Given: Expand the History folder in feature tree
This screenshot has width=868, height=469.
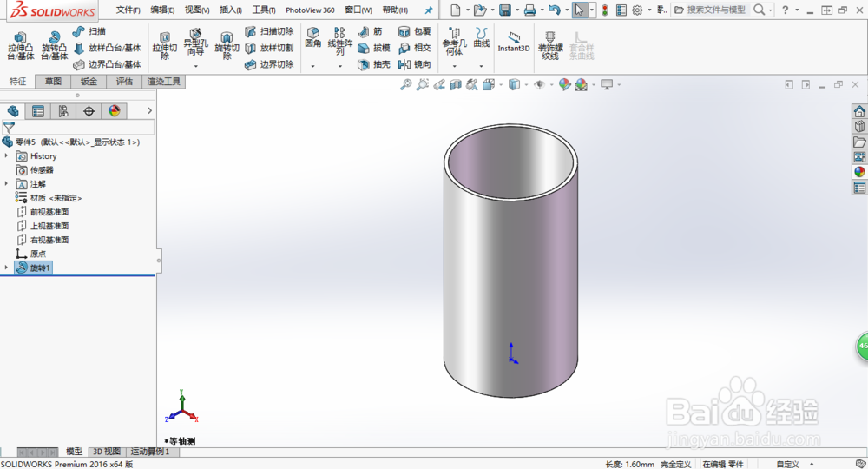Looking at the screenshot, I should pyautogui.click(x=7, y=156).
